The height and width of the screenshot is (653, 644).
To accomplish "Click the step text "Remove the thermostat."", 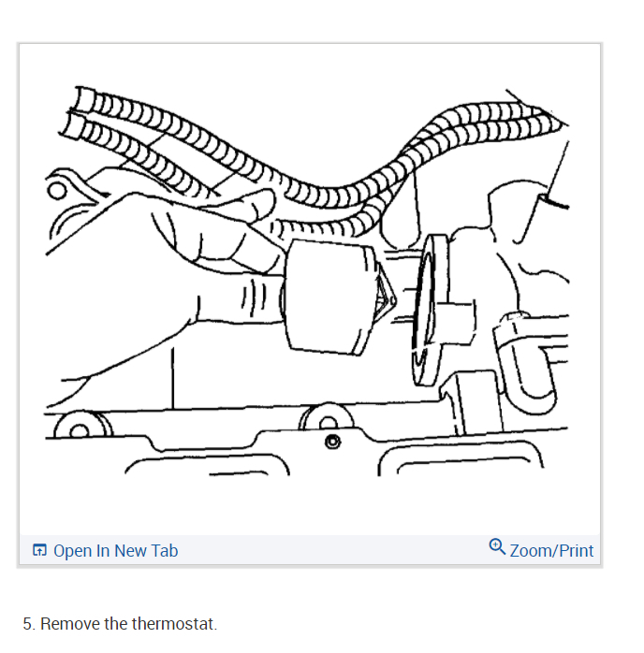I will pos(129,623).
